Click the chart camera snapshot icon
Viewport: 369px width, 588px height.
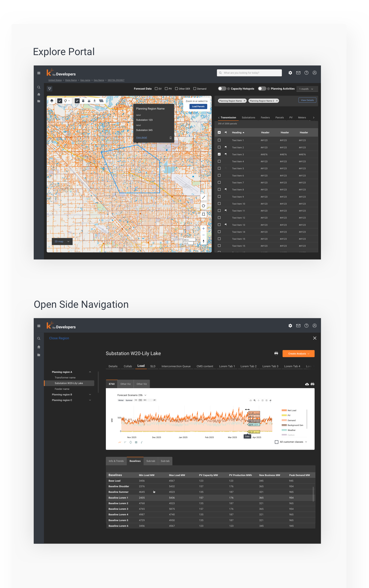pos(250,400)
